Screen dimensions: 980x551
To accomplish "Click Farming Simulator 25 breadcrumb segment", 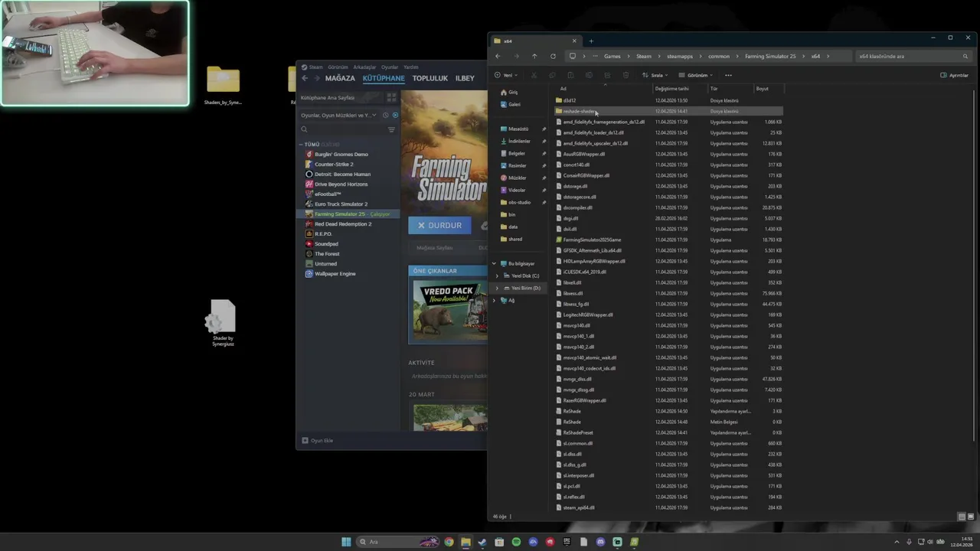I will 770,56.
